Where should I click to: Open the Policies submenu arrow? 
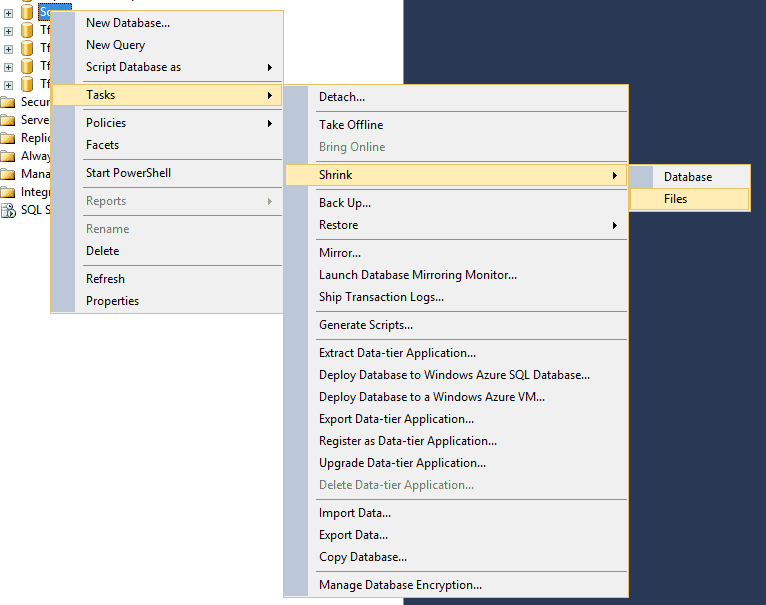[x=270, y=123]
